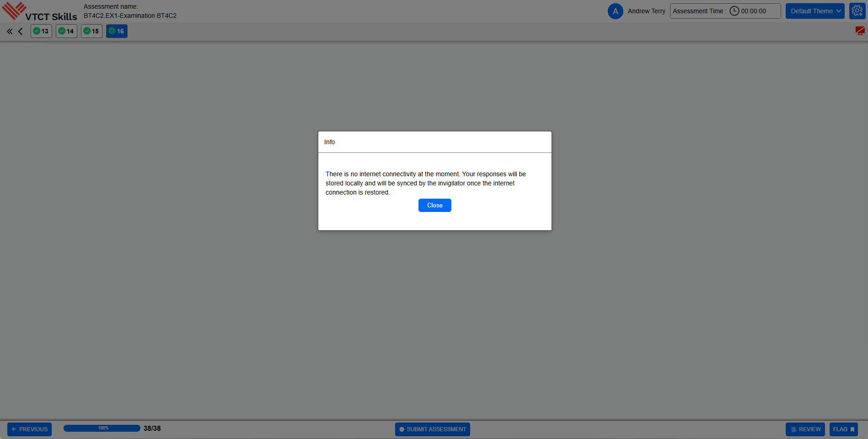Click the Assessment Time 00:00:00 field
Image resolution: width=868 pixels, height=439 pixels.
point(725,11)
